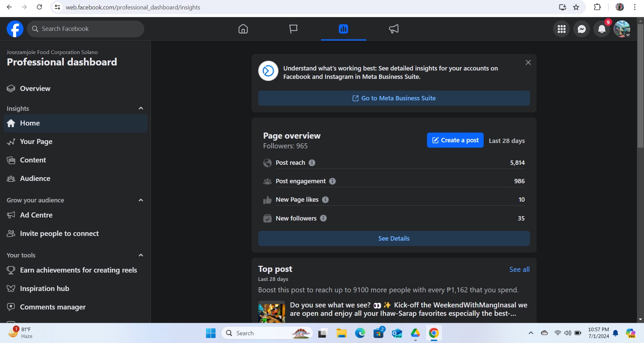
Task: Open Ad Centre in the sidebar
Action: tap(75, 215)
